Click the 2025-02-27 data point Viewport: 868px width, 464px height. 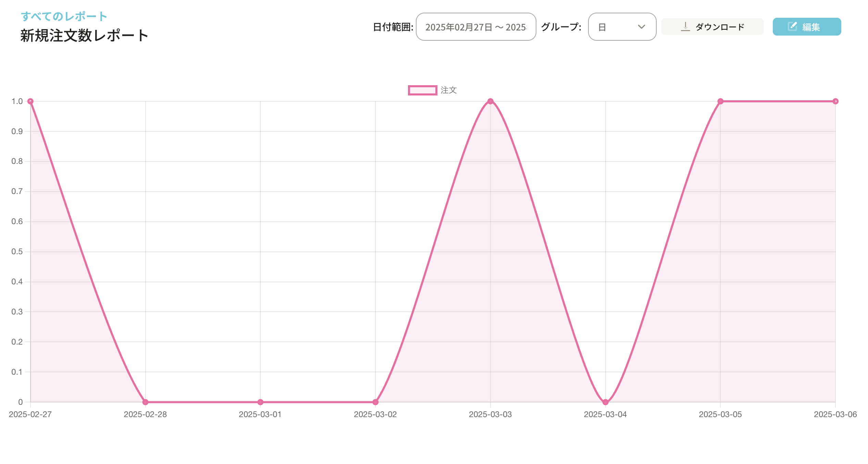pyautogui.click(x=30, y=101)
